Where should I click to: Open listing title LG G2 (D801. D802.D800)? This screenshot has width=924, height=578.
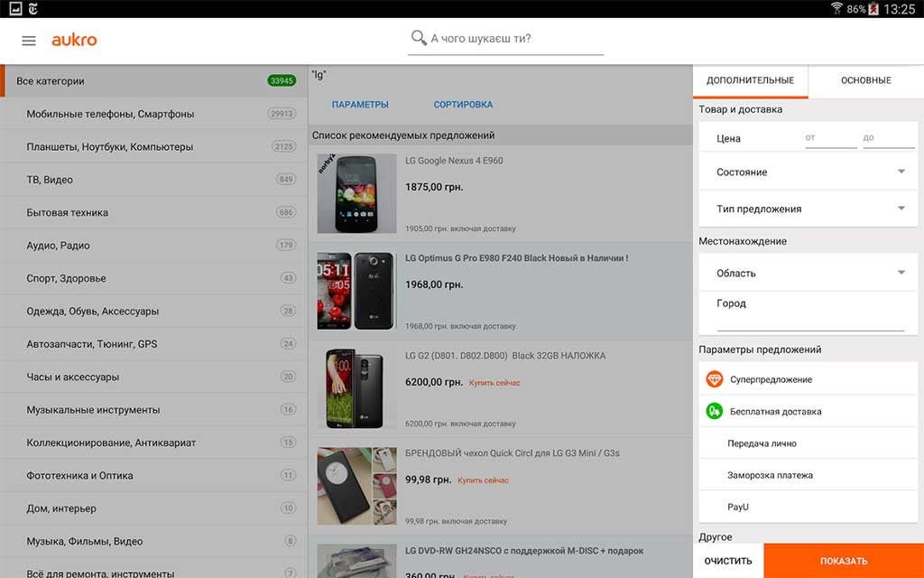tap(505, 356)
